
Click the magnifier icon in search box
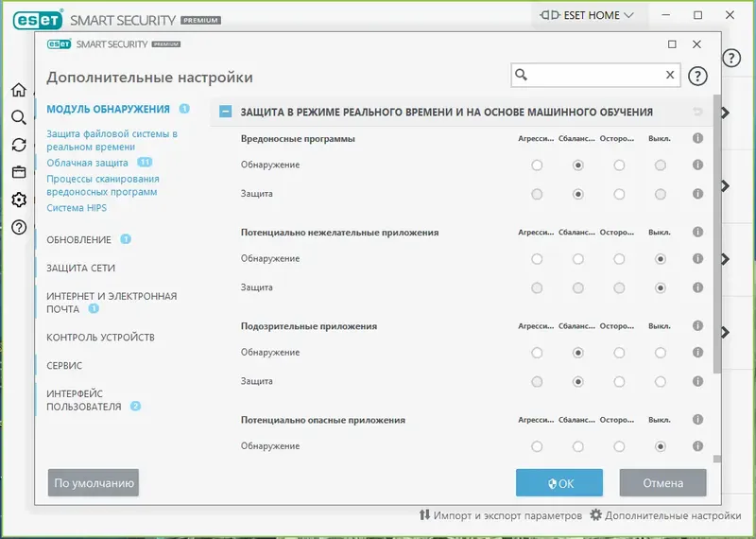click(x=522, y=75)
